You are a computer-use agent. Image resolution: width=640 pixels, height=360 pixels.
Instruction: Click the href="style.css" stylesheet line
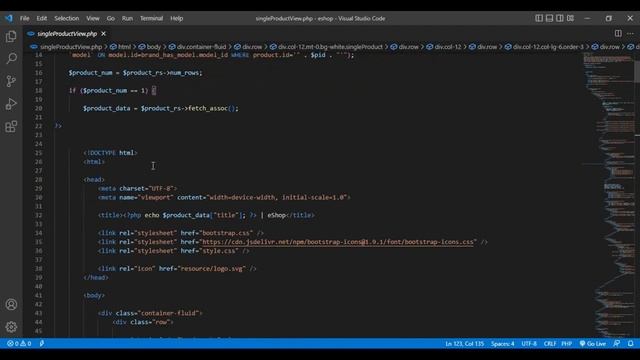(x=173, y=251)
